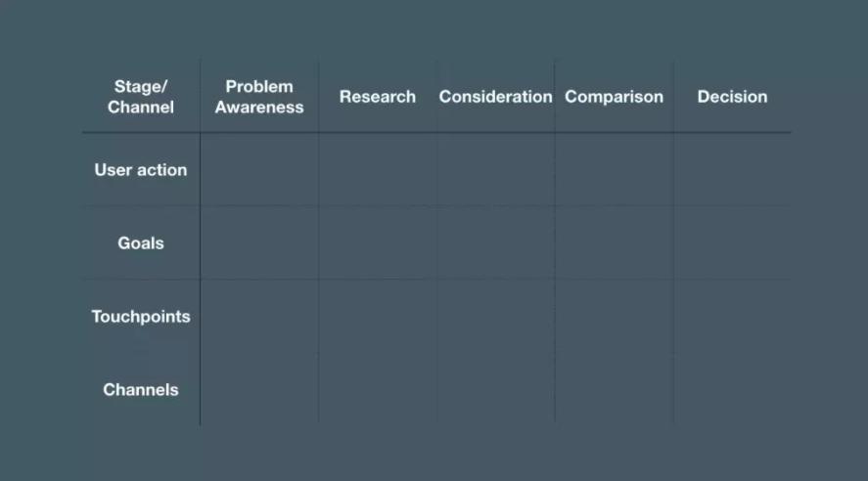
Task: Click the User action cell under Decision
Action: 732,170
